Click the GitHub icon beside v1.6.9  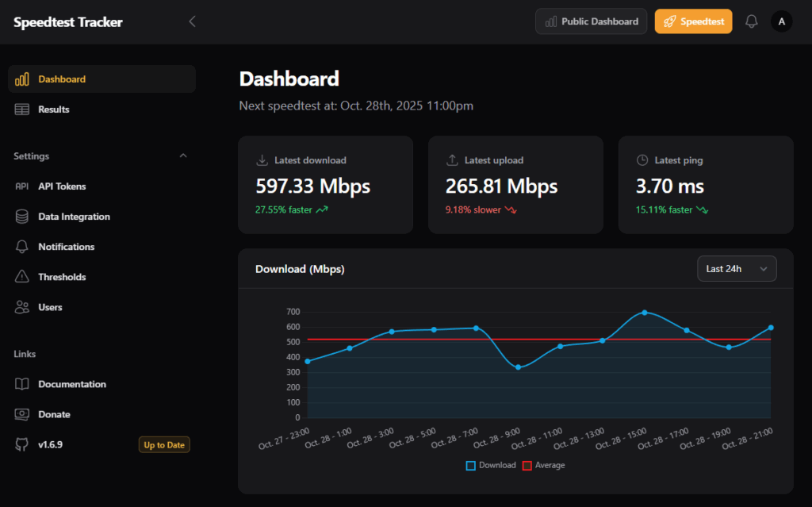pos(22,445)
